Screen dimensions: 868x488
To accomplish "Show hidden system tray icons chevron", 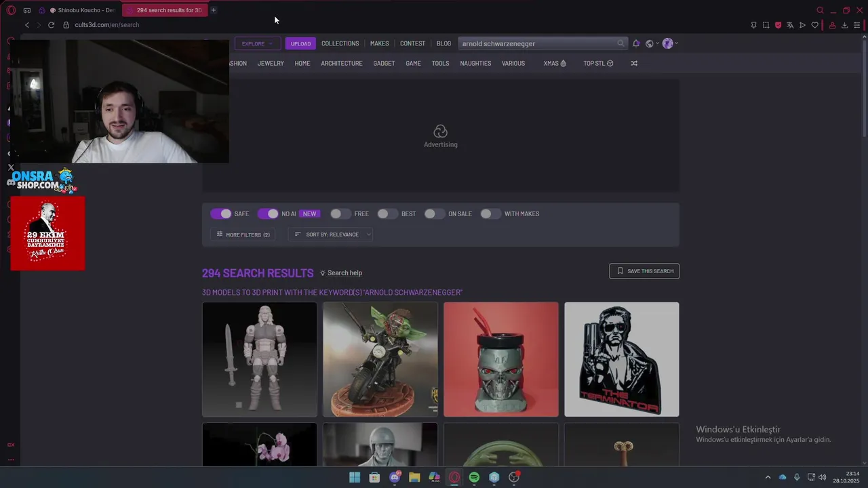I will tap(768, 477).
